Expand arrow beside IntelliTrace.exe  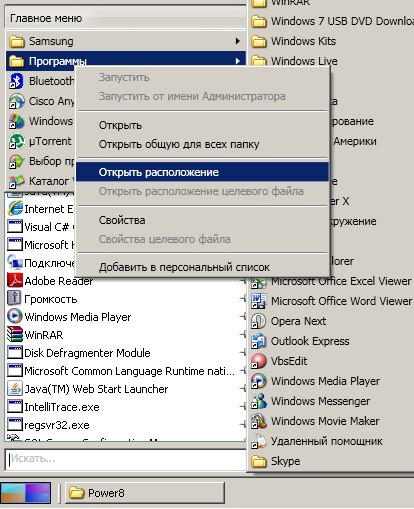243,406
